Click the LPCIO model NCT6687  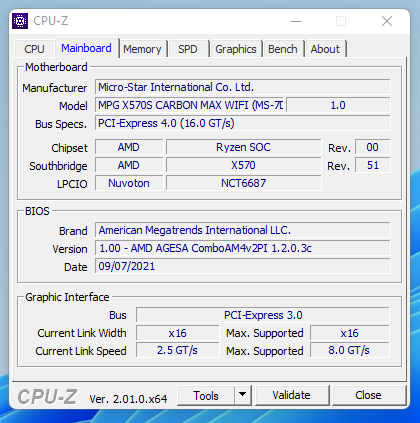tap(244, 183)
